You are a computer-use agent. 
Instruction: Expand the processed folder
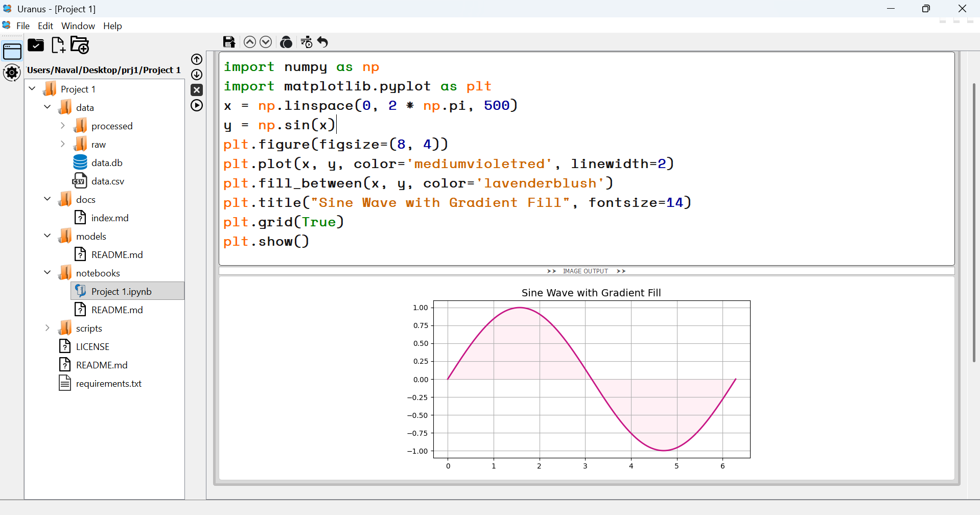pos(62,125)
